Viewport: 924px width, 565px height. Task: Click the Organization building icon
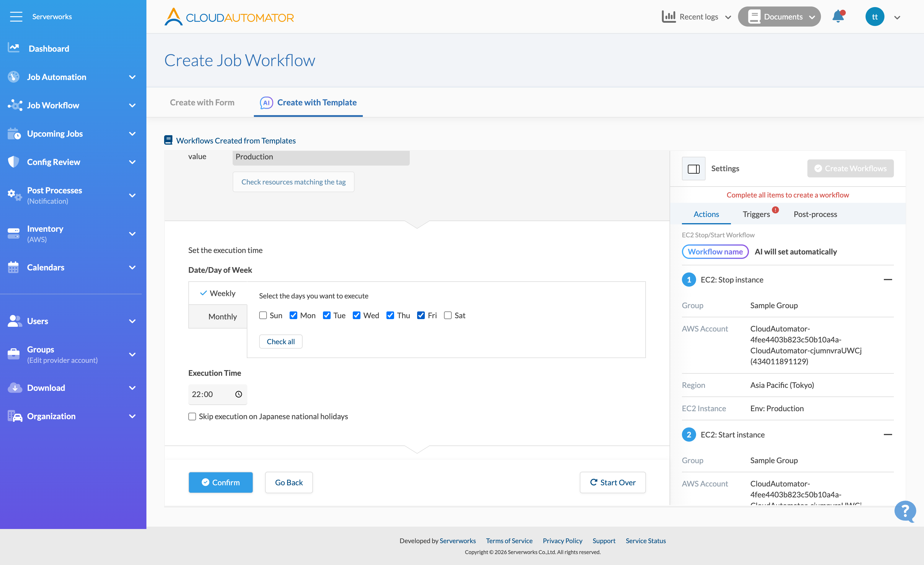(x=15, y=416)
